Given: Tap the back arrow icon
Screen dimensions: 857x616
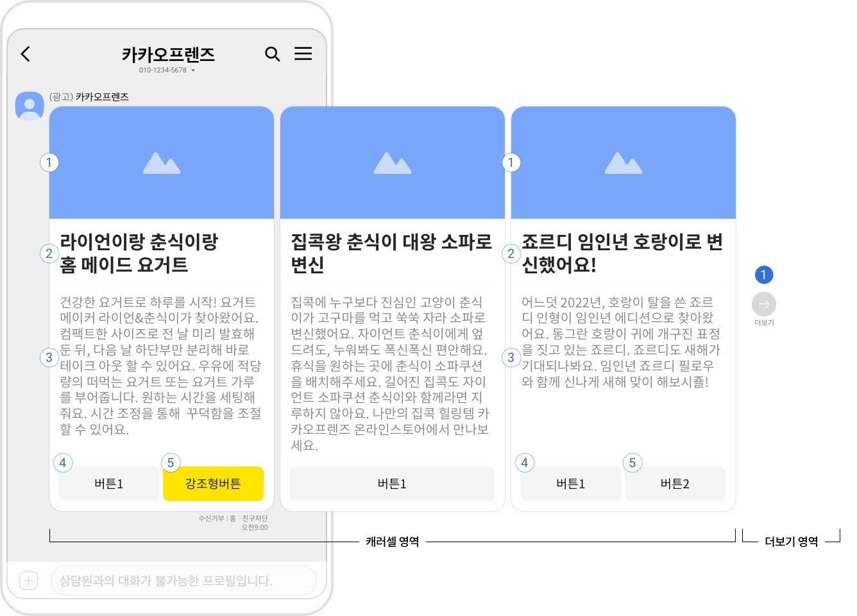Looking at the screenshot, I should (26, 54).
